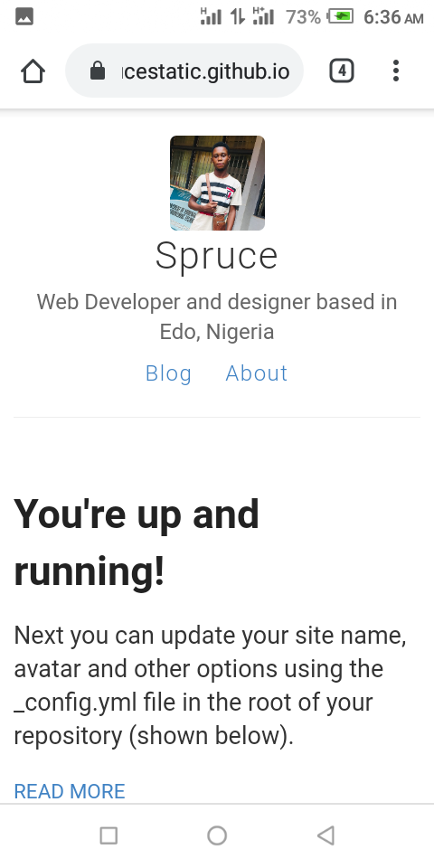Click the Spruce site title
The image size is (434, 868).
coord(216,255)
